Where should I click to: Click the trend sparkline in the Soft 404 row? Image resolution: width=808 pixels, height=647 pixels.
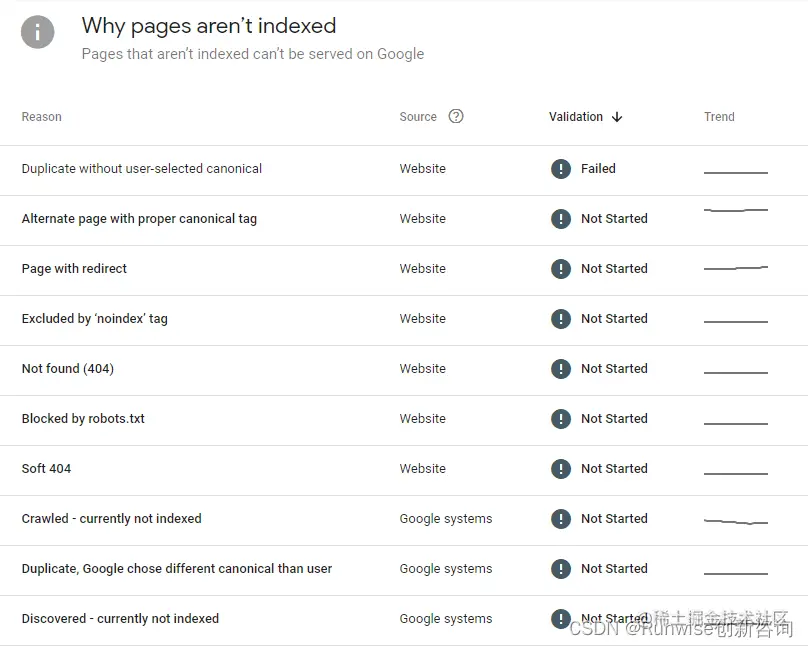pos(736,473)
